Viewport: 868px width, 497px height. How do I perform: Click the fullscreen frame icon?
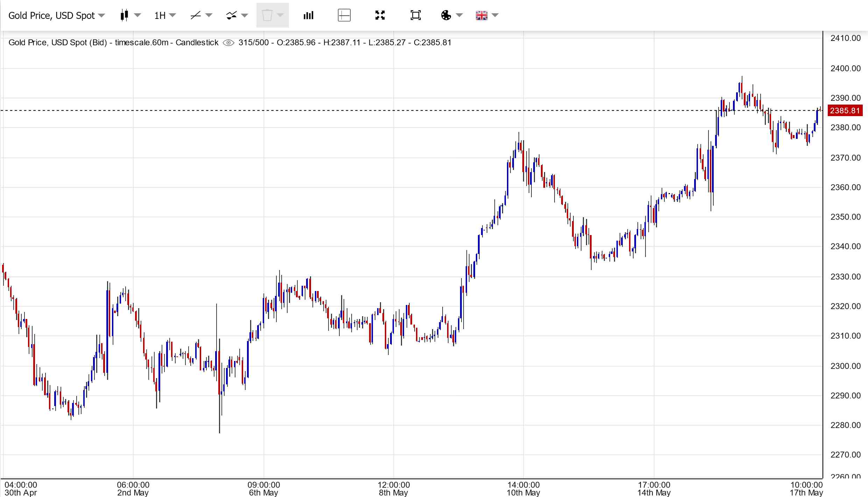tap(415, 15)
